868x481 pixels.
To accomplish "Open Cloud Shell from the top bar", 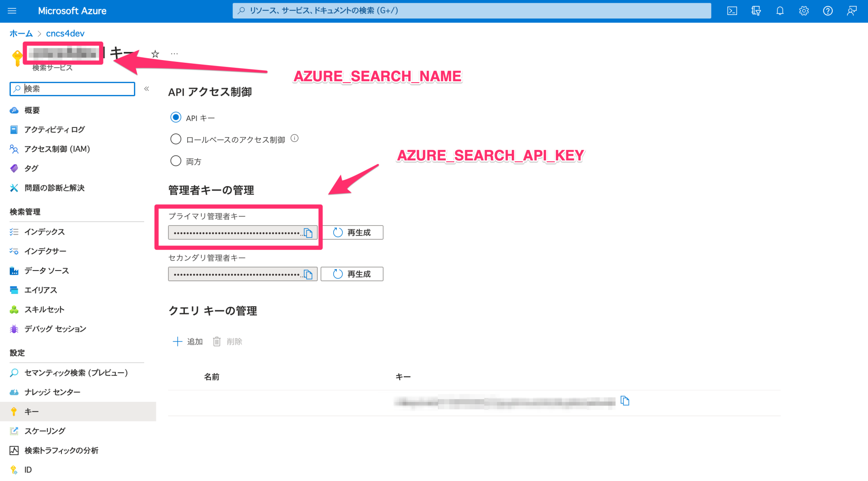I will [732, 10].
